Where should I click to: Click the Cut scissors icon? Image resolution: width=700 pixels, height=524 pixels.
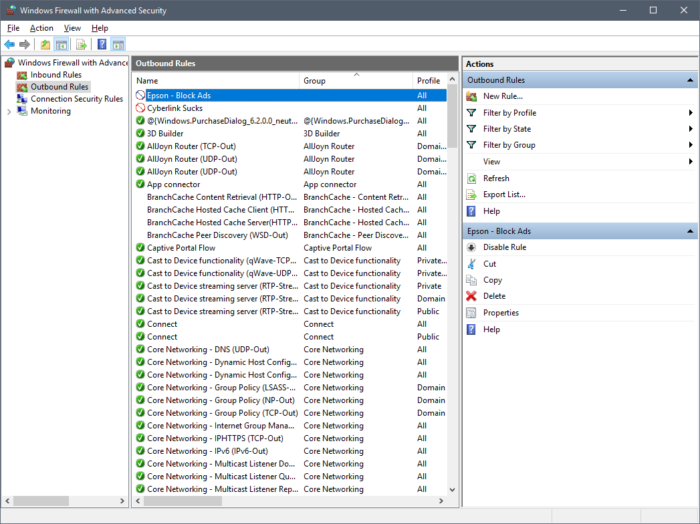click(472, 264)
